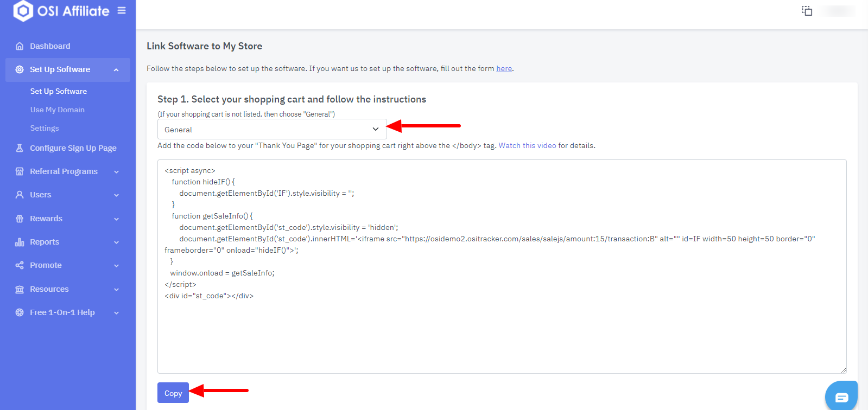Open the Resources menu label
The width and height of the screenshot is (868, 410).
point(49,289)
